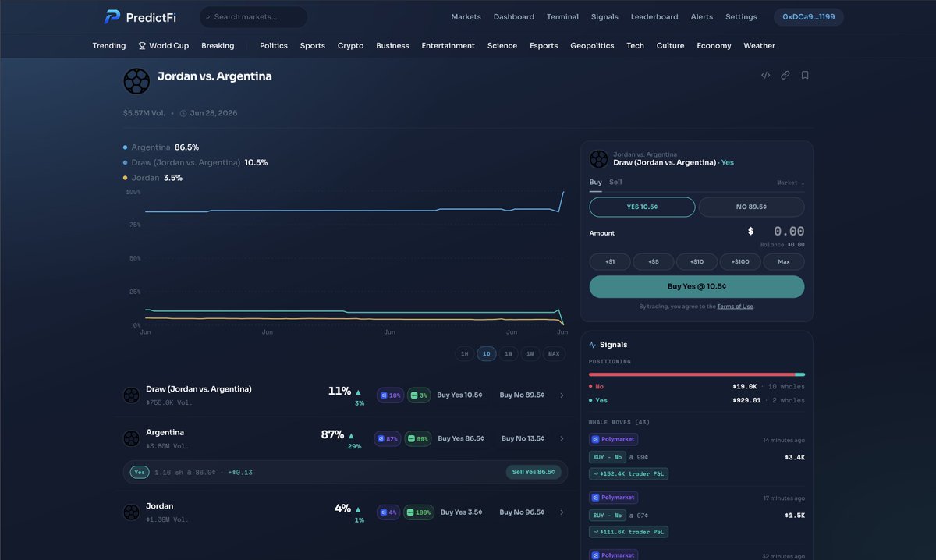Open the Terminal page
The image size is (936, 560).
point(562,17)
